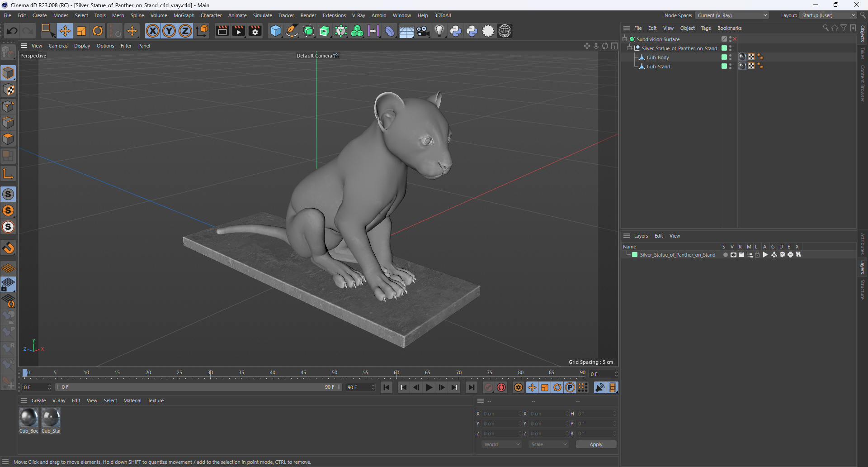This screenshot has width=868, height=467.
Task: Switch to Texture mode checkered cube
Action: 8,90
